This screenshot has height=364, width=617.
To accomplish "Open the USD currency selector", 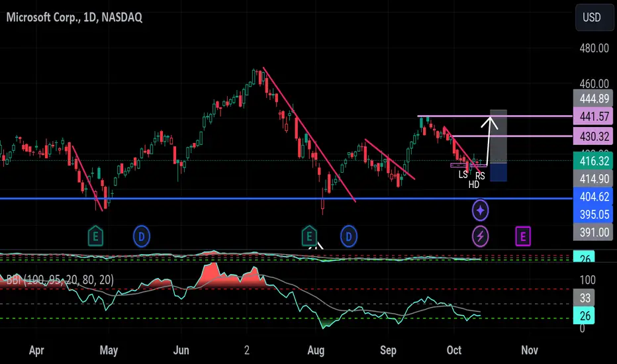I will (594, 17).
